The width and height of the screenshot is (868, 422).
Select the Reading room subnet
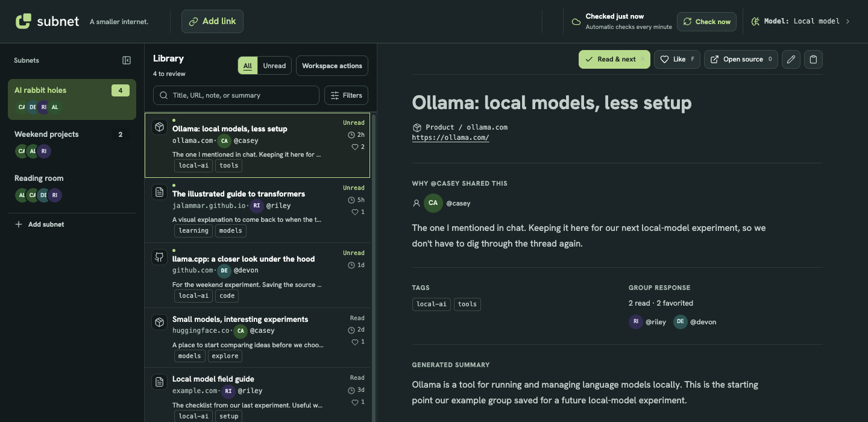point(72,187)
